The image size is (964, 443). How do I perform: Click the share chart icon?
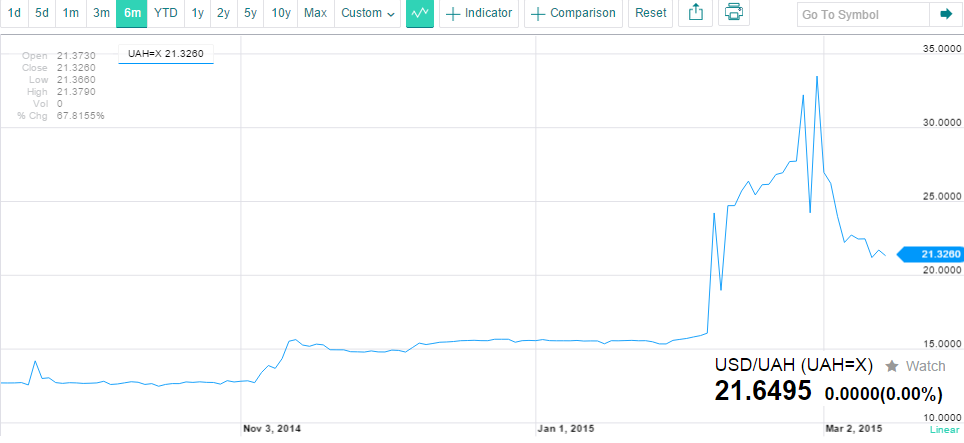tap(695, 14)
